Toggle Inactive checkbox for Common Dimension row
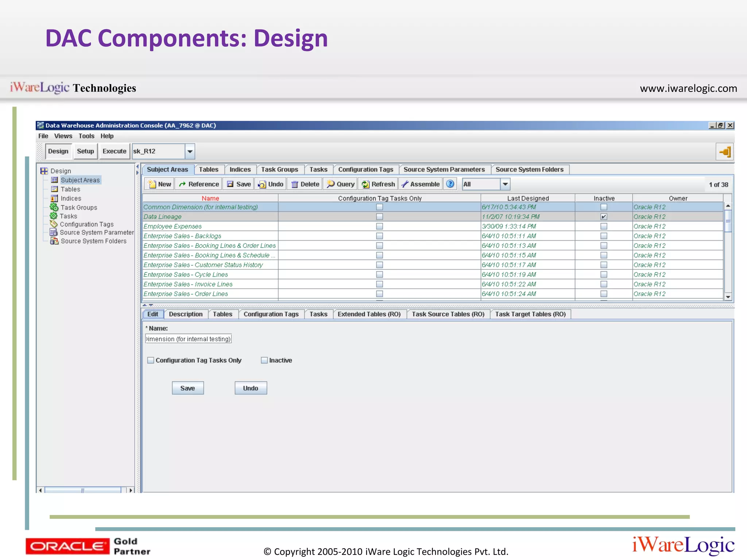Screen dimensions: 747x560 (604, 207)
